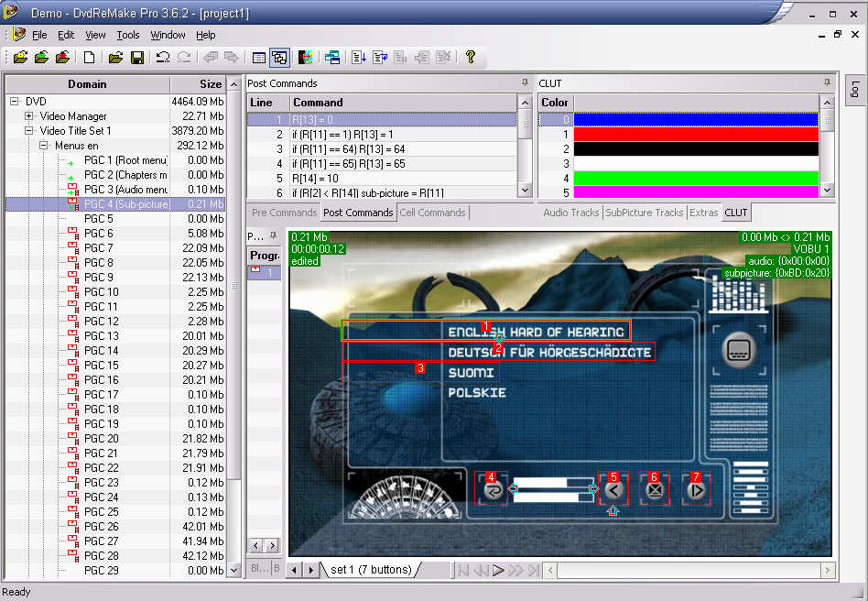Image resolution: width=868 pixels, height=601 pixels.
Task: Click the list view toolbar icon
Action: [x=258, y=57]
